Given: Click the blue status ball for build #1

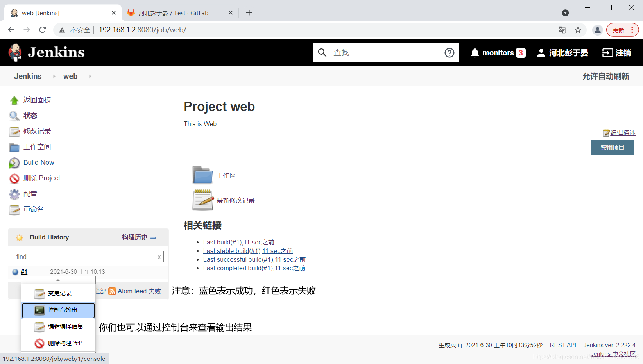Looking at the screenshot, I should pos(15,272).
